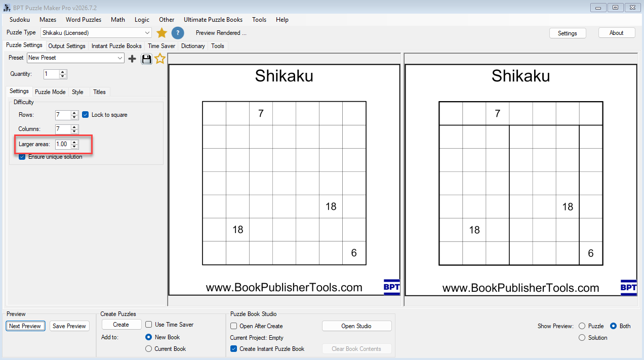Viewport: 644px width, 360px height.
Task: Toggle the Lock to square checkbox
Action: click(x=85, y=115)
